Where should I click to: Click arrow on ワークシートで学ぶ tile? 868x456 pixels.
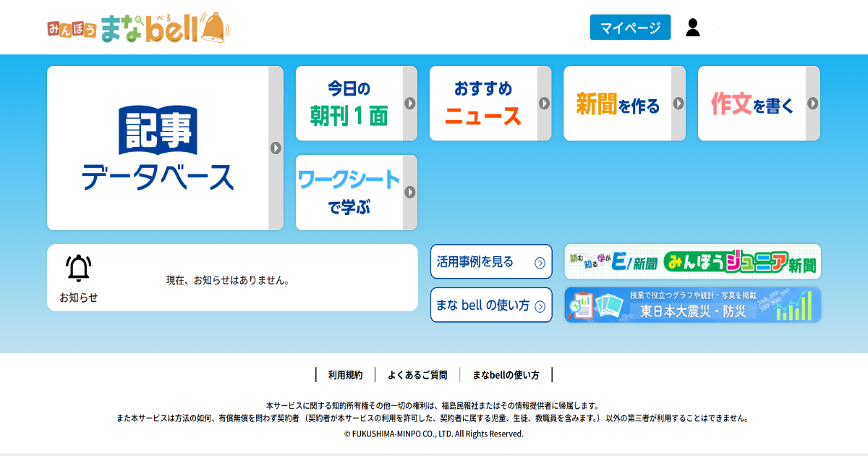pyautogui.click(x=409, y=193)
